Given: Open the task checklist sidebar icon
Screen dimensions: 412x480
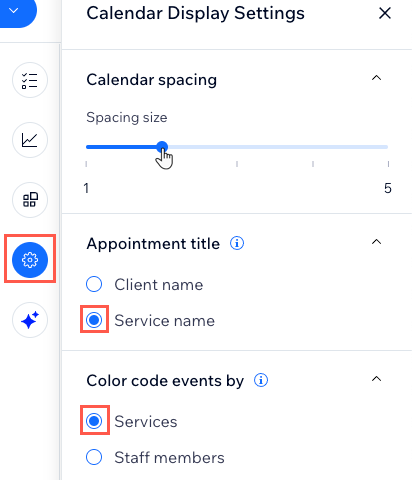Looking at the screenshot, I should pos(30,80).
